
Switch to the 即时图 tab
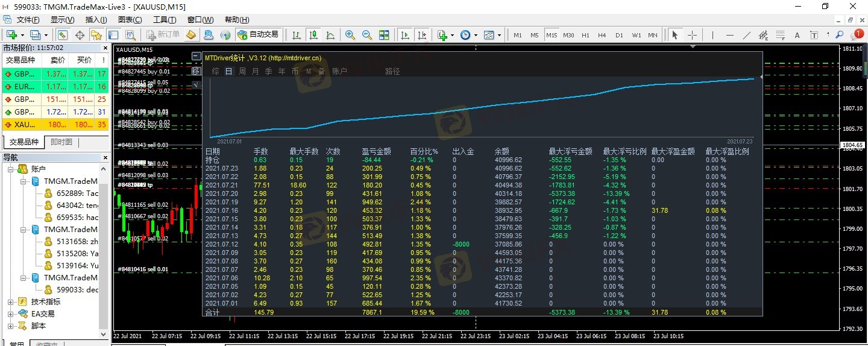coord(61,142)
